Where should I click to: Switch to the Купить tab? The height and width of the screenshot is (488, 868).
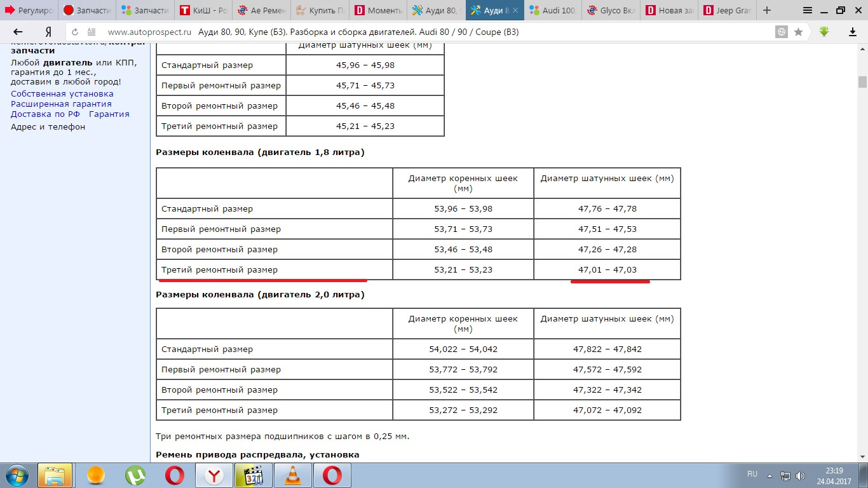pyautogui.click(x=321, y=11)
